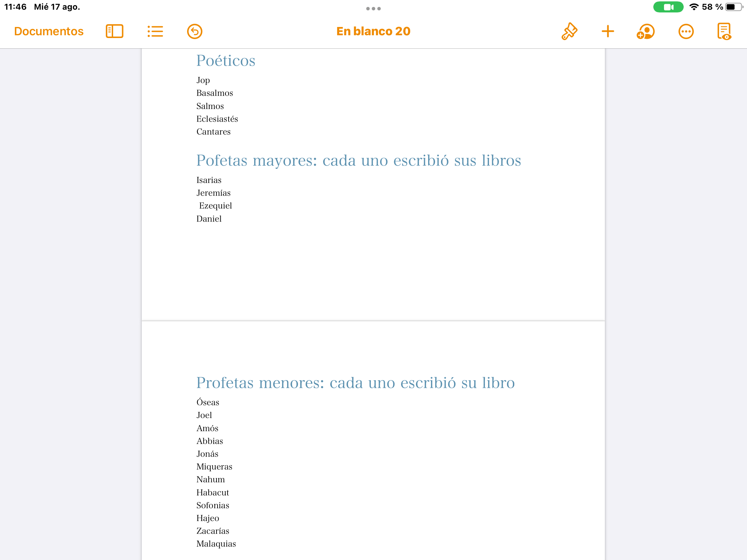Tap the line Miqueras
This screenshot has height=560, width=747.
214,467
